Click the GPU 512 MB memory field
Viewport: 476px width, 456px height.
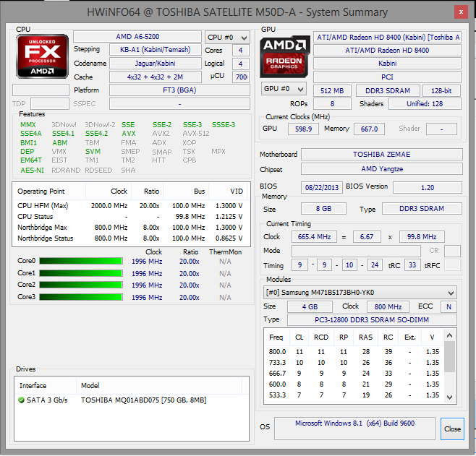[332, 90]
